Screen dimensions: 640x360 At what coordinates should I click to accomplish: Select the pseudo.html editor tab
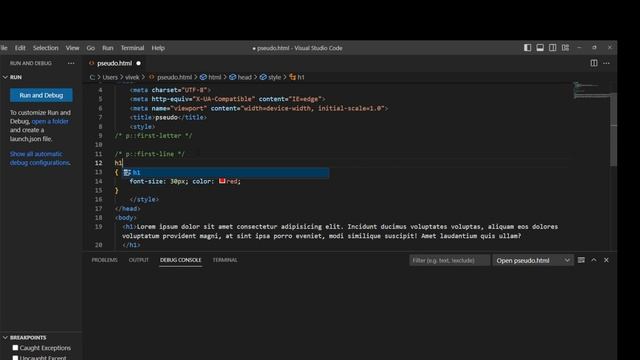click(x=115, y=63)
